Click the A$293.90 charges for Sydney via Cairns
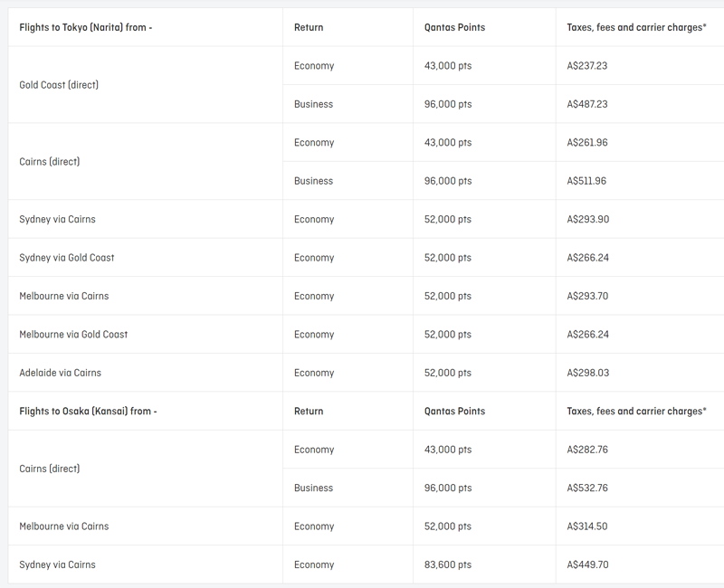Screen dimensions: 724x588 tap(587, 220)
